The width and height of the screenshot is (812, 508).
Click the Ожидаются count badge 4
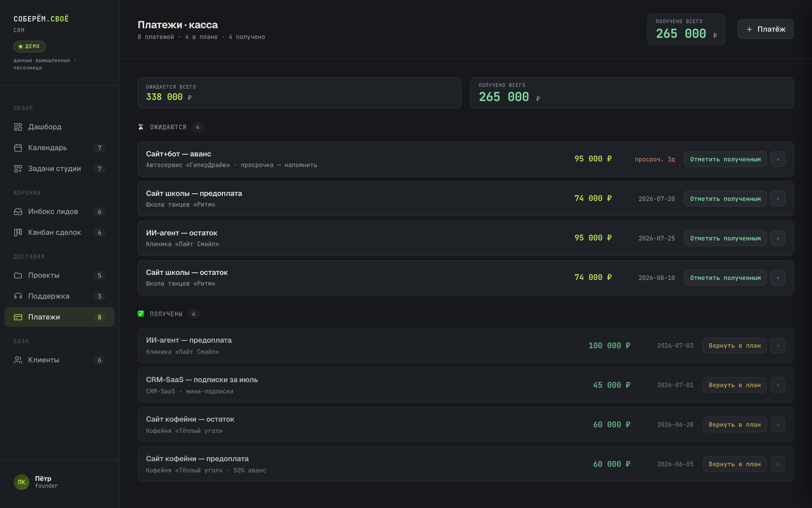point(198,127)
